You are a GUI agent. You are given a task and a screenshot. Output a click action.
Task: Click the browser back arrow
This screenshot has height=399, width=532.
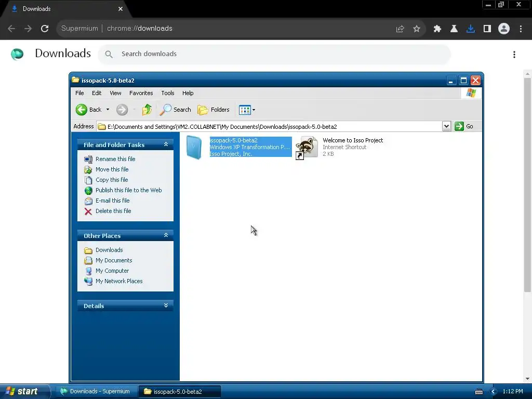11,29
